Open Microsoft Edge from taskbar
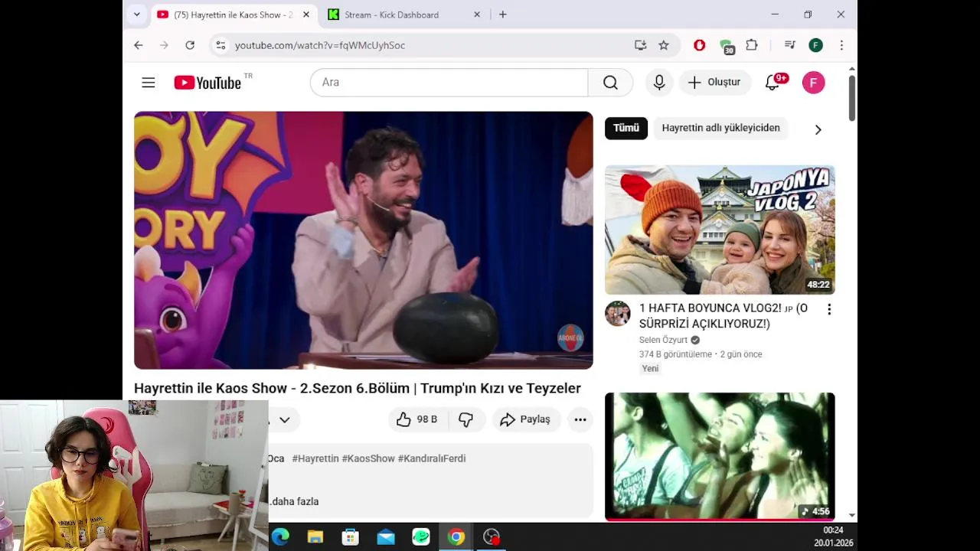Screen dimensions: 980x551 click(280, 537)
